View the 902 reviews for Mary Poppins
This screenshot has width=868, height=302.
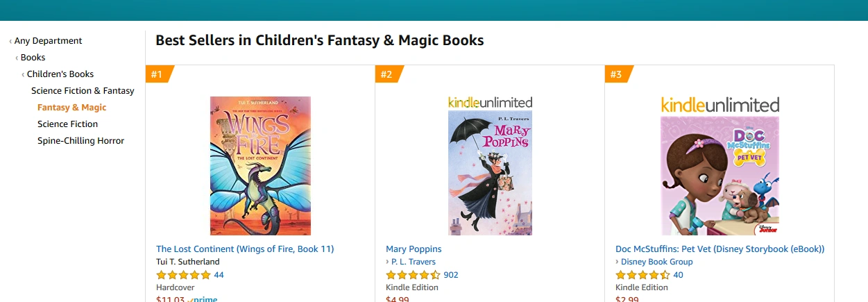[451, 275]
